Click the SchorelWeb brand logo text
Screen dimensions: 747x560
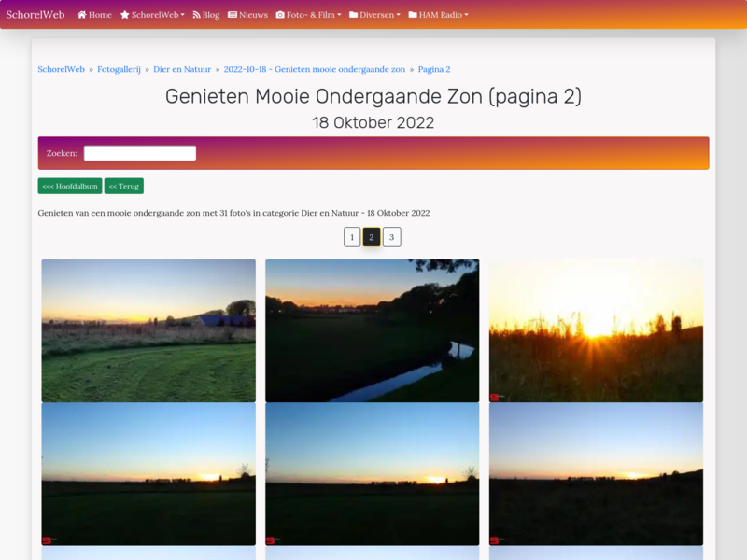(x=35, y=15)
